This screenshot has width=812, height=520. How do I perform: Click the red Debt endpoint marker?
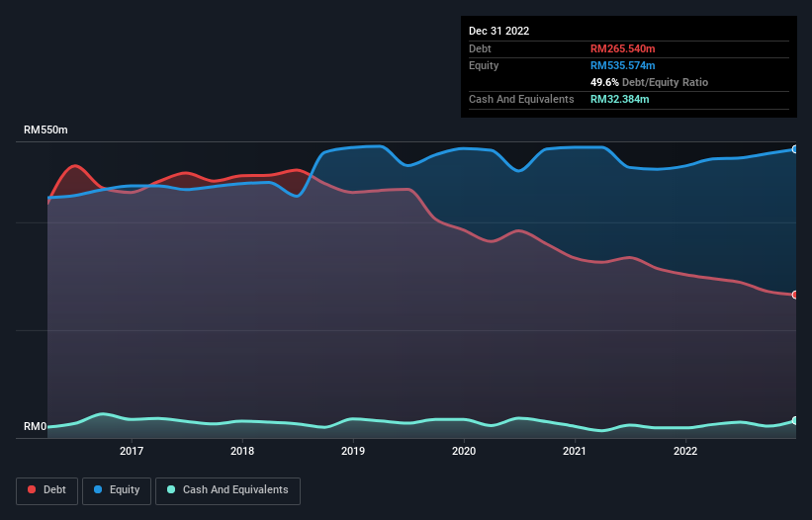pyautogui.click(x=795, y=295)
